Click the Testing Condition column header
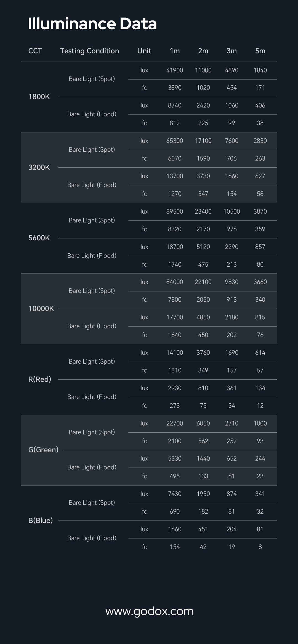This screenshot has height=644, width=298. pos(89,51)
